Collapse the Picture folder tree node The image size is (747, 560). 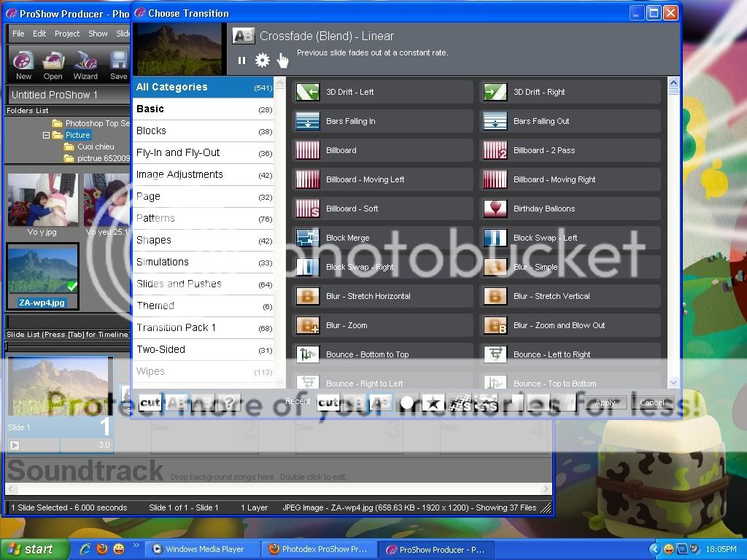(x=47, y=135)
